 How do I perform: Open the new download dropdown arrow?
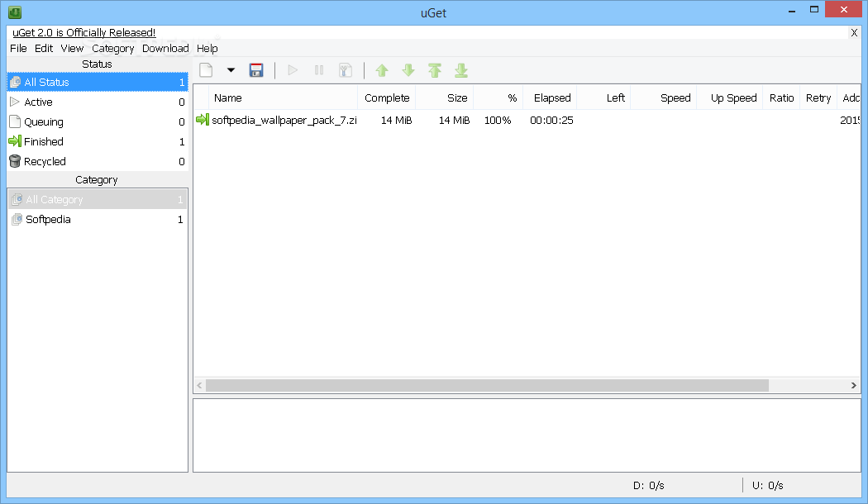point(231,70)
